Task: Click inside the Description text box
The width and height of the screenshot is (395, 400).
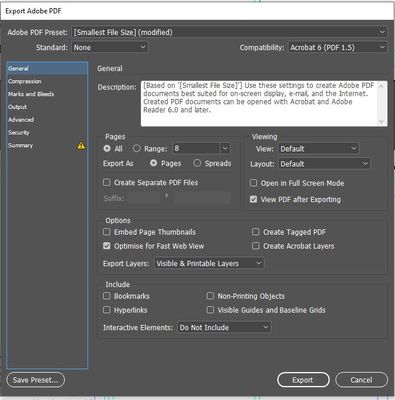Action: 260,103
